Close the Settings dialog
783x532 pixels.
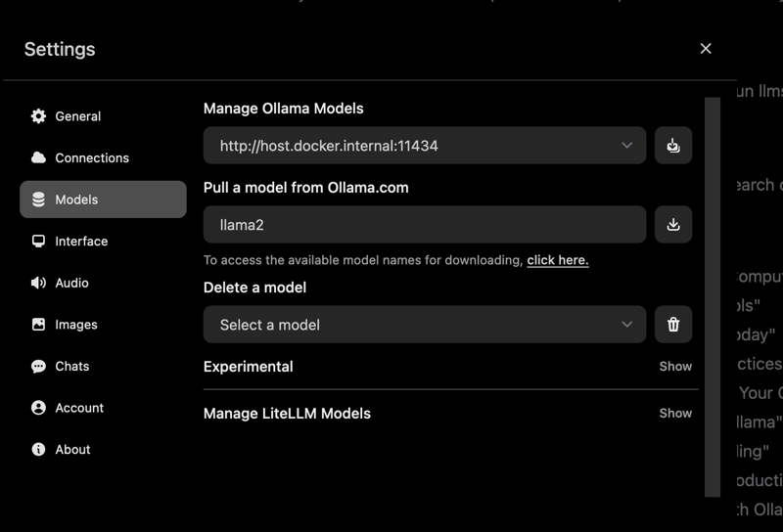pyautogui.click(x=706, y=49)
